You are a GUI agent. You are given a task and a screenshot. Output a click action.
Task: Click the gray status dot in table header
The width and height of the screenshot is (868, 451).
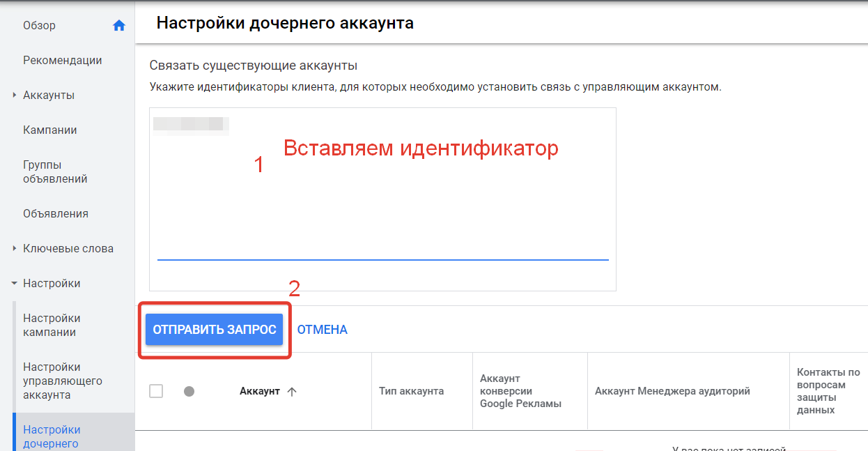coord(189,392)
